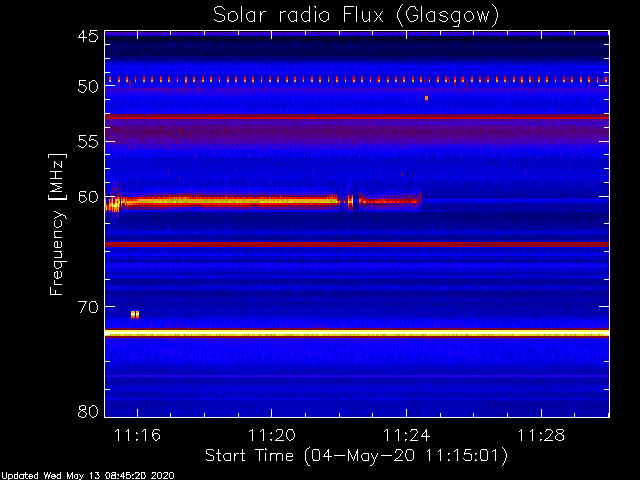Click the isolated orange spot near 51 MHz
The height and width of the screenshot is (480, 640).
click(427, 98)
